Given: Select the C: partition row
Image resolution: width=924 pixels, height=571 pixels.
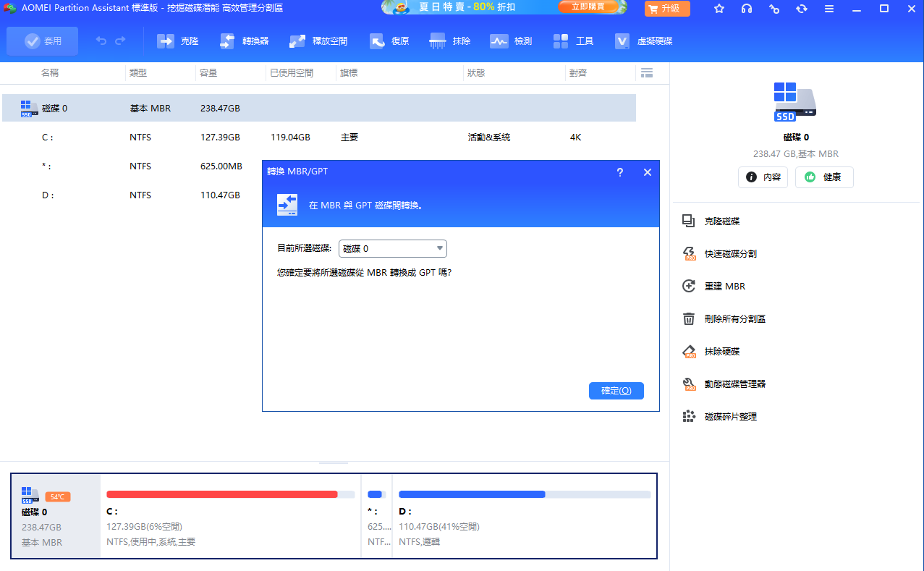Looking at the screenshot, I should coord(319,137).
